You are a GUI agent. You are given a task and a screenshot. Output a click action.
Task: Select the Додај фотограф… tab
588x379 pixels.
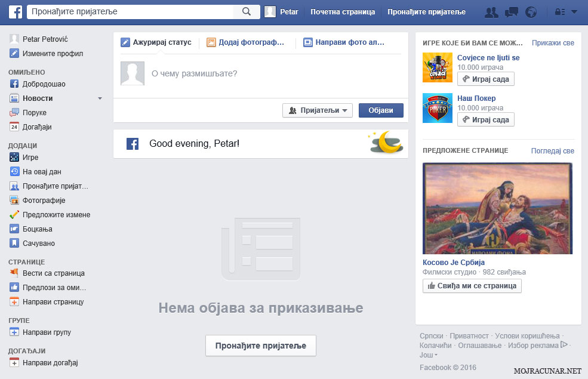click(245, 42)
